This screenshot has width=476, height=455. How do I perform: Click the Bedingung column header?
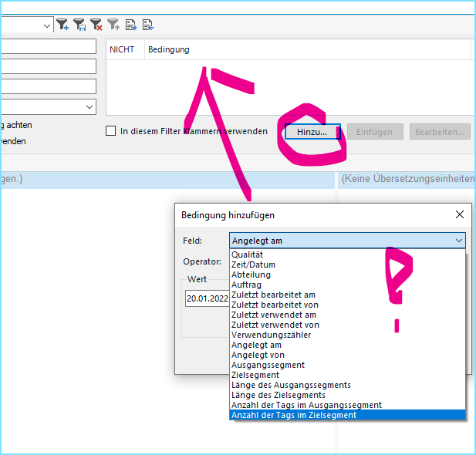308,49
